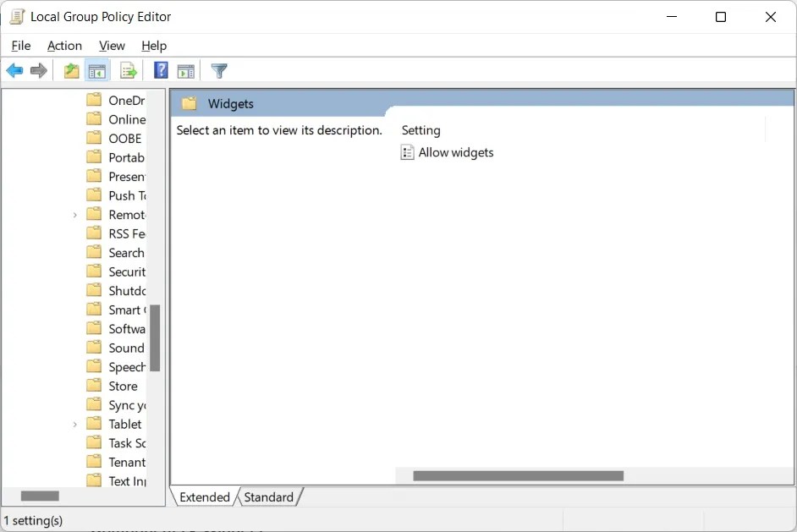This screenshot has height=532, width=797.
Task: Click the Forward navigation arrow
Action: (x=39, y=70)
